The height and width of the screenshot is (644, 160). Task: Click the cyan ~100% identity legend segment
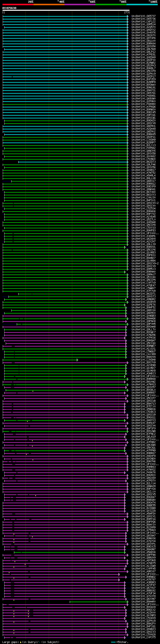tap(142, 4)
